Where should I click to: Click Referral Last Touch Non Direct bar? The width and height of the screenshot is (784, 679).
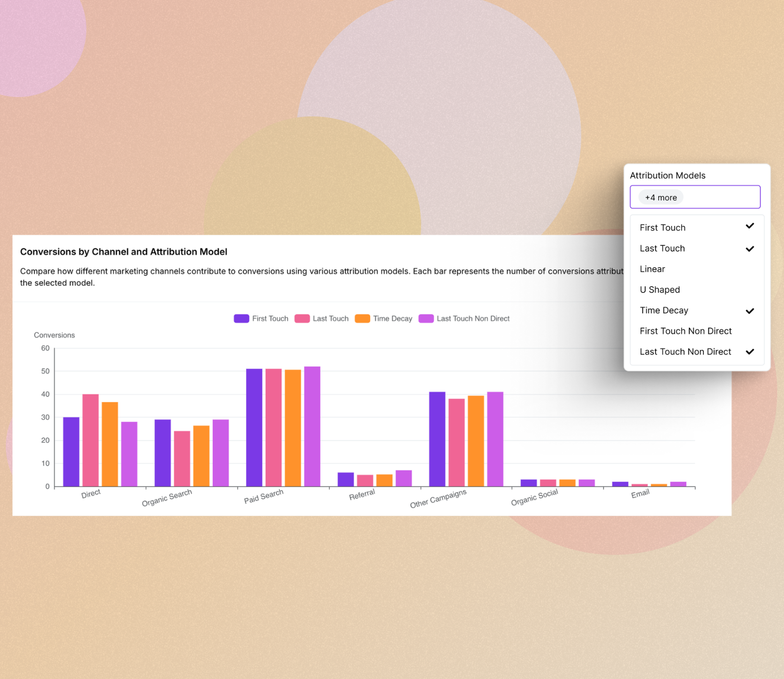tap(404, 478)
